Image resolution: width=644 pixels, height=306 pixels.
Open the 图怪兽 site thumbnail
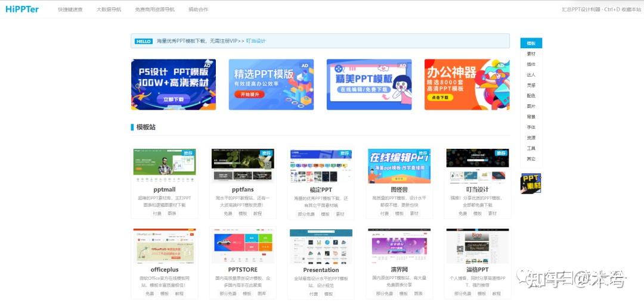click(x=399, y=166)
